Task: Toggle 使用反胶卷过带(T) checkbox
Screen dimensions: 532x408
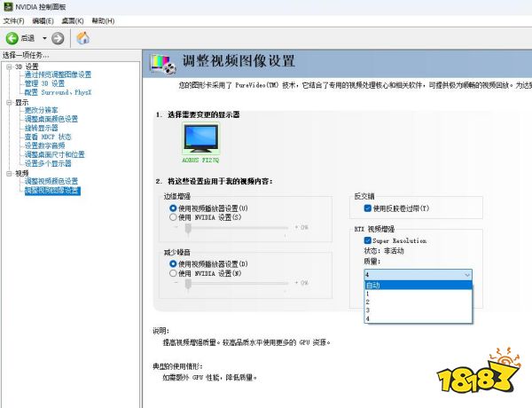Action: coord(367,208)
